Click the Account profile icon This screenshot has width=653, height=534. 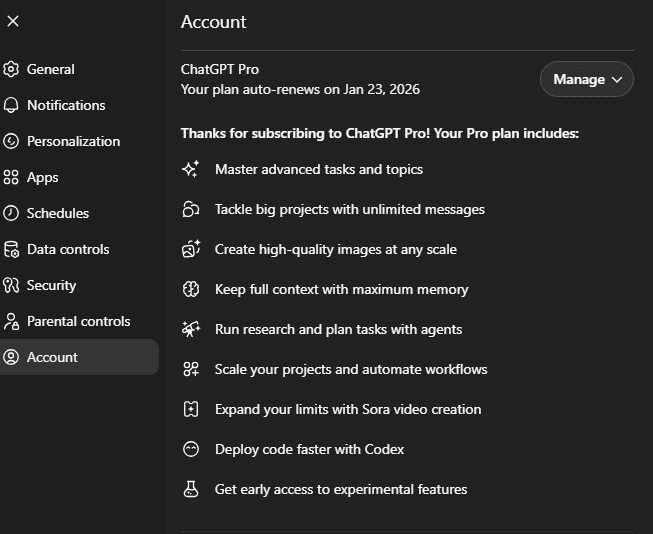click(11, 357)
